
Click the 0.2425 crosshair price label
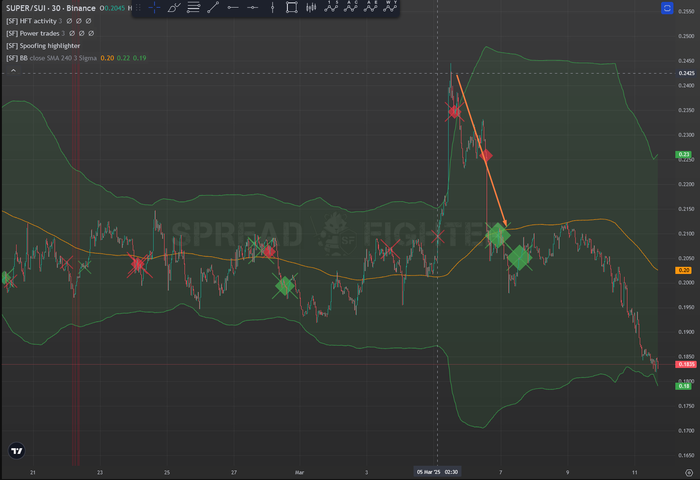tap(686, 73)
